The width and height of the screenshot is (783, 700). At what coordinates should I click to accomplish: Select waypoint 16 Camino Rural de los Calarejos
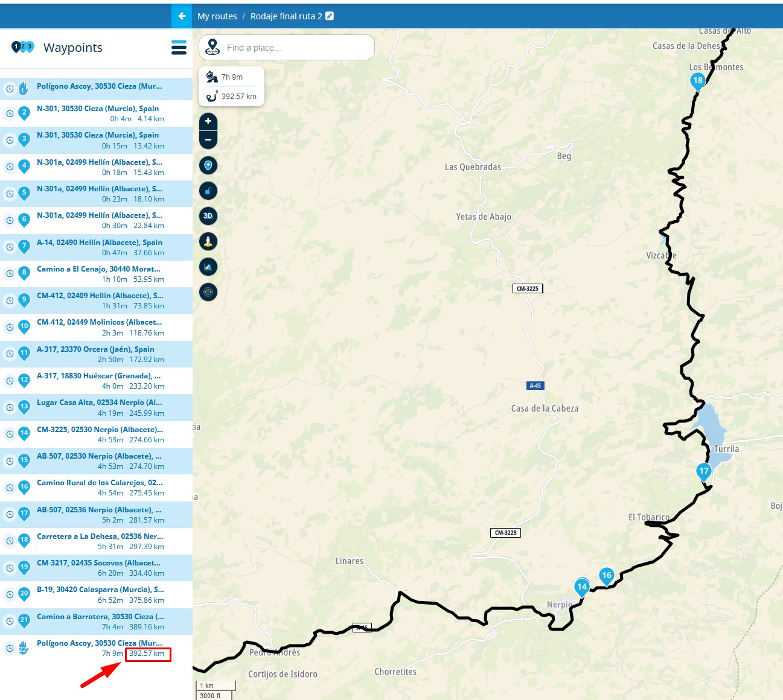[x=96, y=488]
